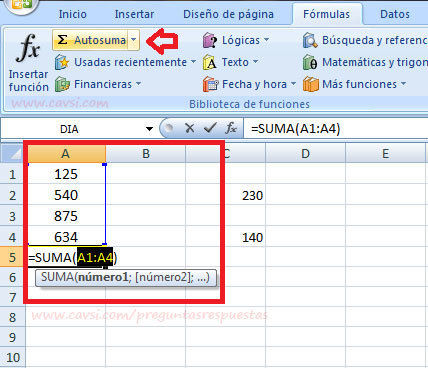Screen dimensions: 428x368
Task: Click cell containing 125
Action: [x=66, y=174]
